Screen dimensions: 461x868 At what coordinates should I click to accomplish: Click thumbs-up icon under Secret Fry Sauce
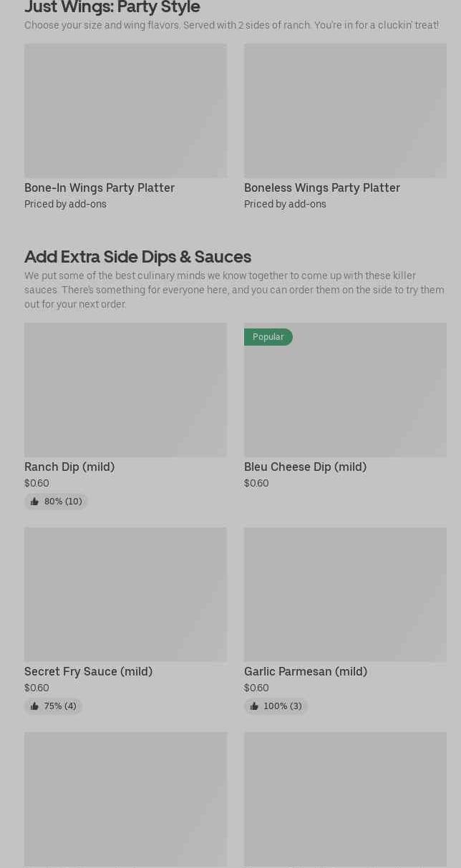tap(34, 706)
